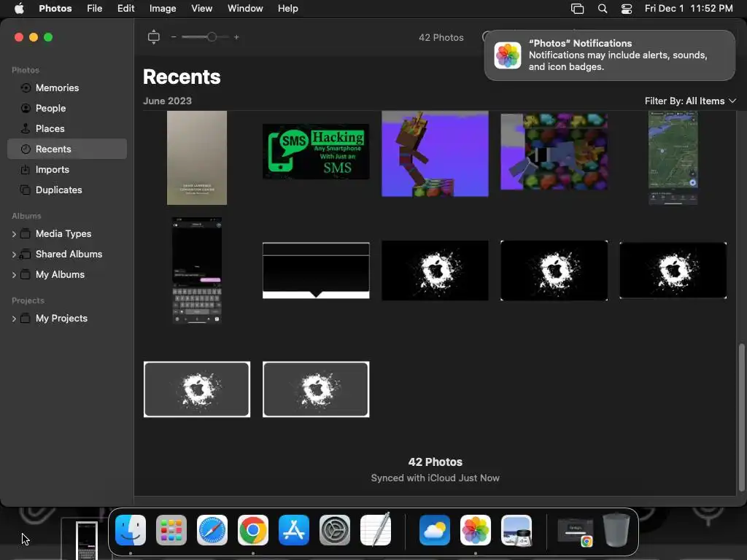The width and height of the screenshot is (747, 560).
Task: Open Finder from the Dock
Action: 131,530
